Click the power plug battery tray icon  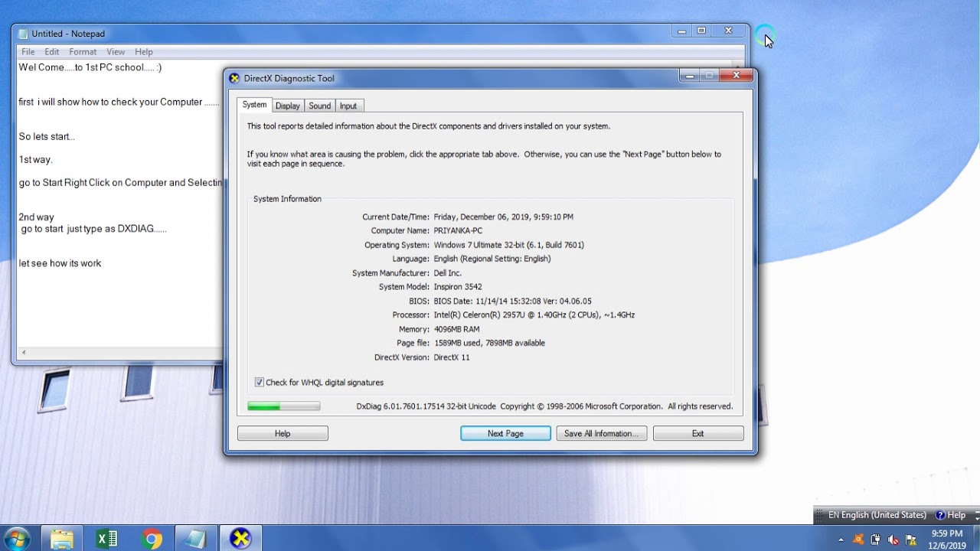tap(876, 540)
